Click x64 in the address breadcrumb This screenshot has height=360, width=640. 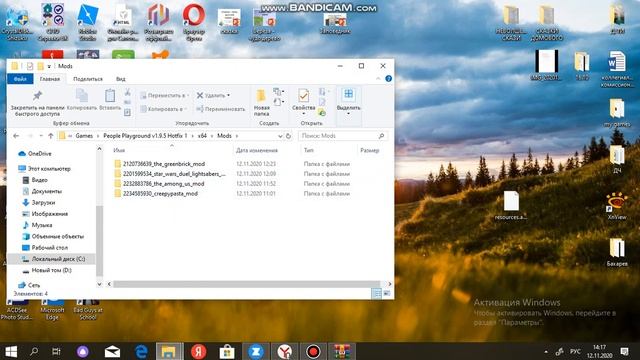202,136
